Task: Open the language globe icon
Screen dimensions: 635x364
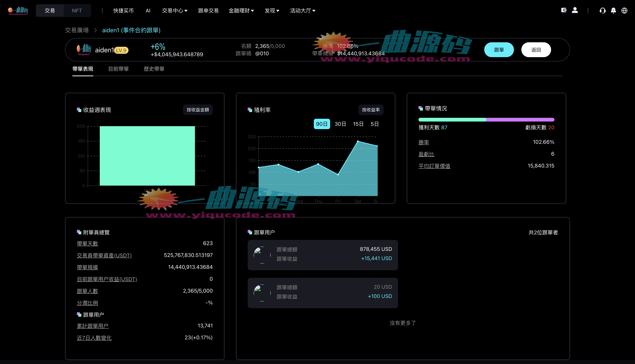Action: pos(624,11)
